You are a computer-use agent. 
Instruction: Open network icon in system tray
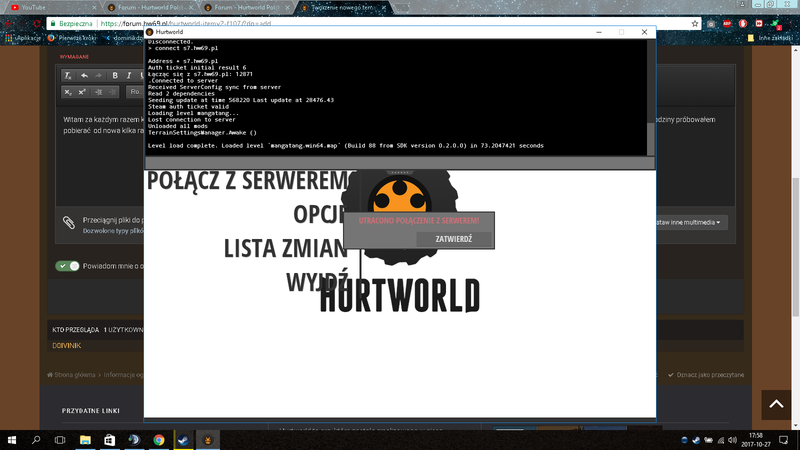click(x=721, y=440)
